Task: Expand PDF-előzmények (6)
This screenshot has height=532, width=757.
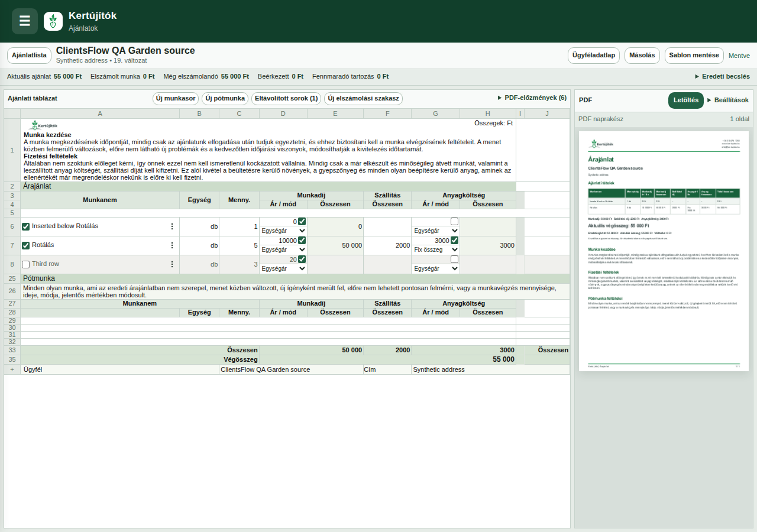Action: 532,98
